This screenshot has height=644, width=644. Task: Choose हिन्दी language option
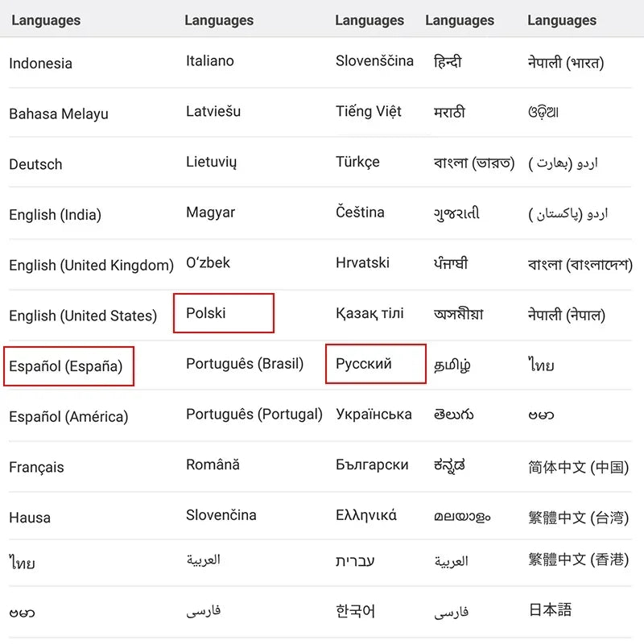pyautogui.click(x=443, y=60)
